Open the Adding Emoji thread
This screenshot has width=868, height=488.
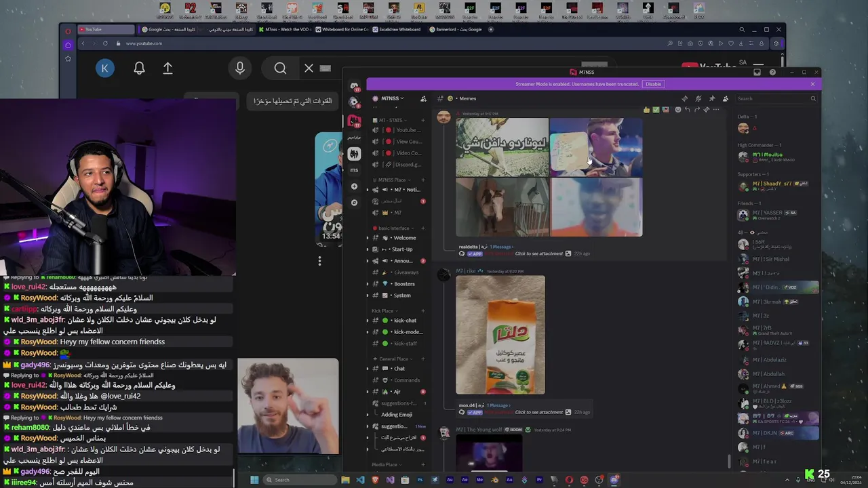tap(397, 415)
